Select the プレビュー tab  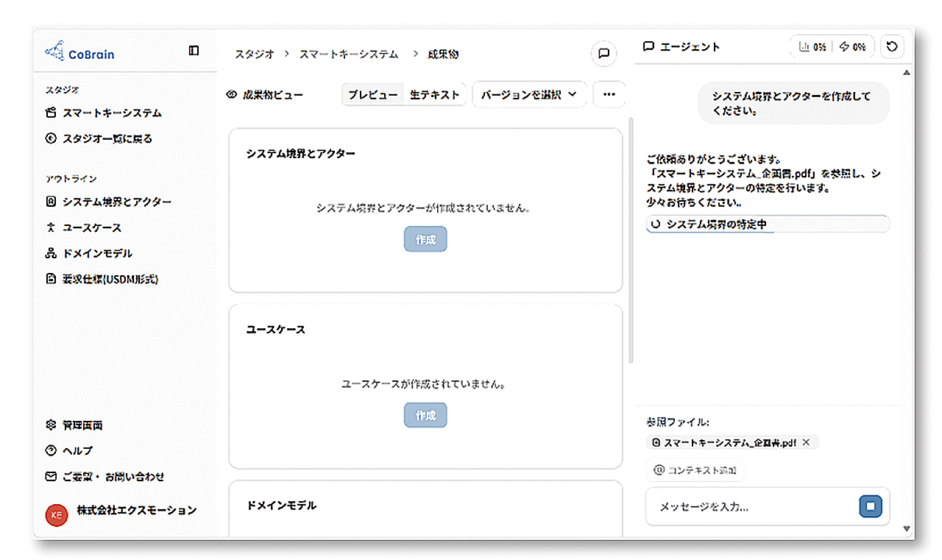[372, 94]
